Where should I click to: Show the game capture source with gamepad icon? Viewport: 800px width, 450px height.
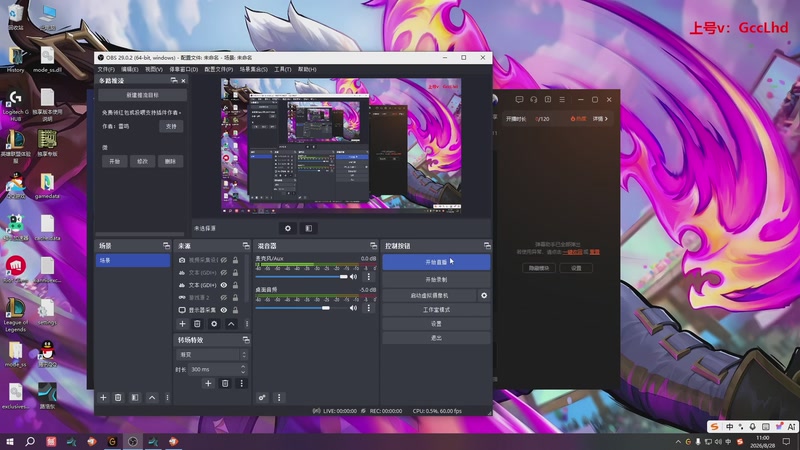[223, 297]
